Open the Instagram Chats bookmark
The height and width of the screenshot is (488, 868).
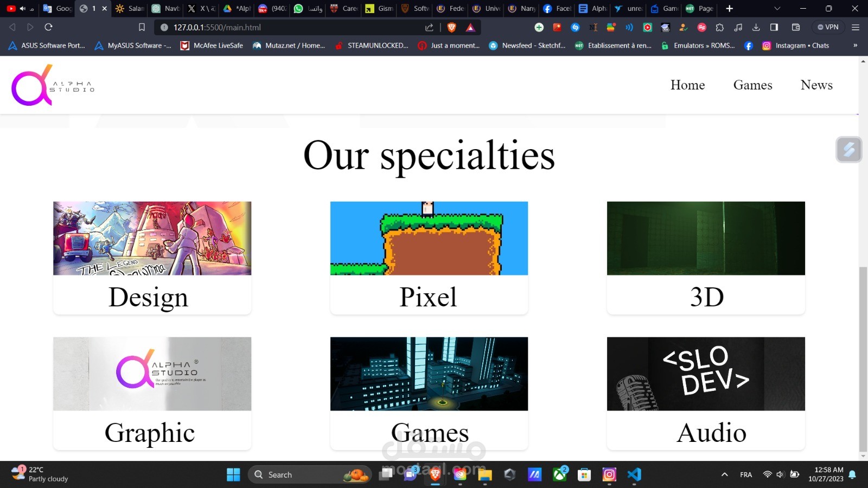click(x=795, y=46)
